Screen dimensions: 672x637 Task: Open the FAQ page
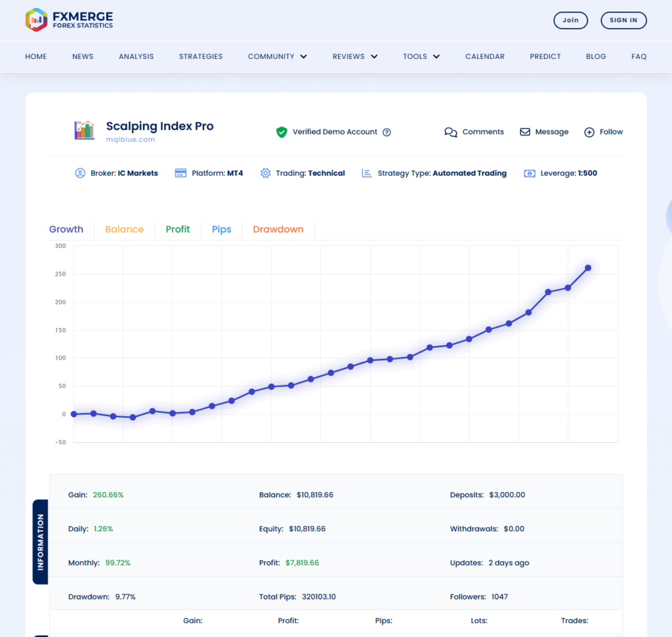point(639,56)
